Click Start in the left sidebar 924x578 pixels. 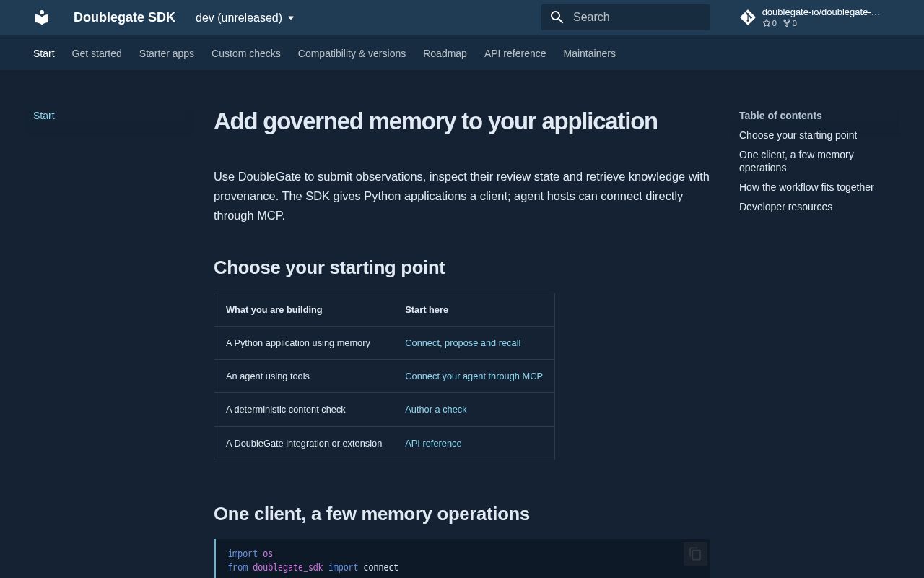click(44, 116)
